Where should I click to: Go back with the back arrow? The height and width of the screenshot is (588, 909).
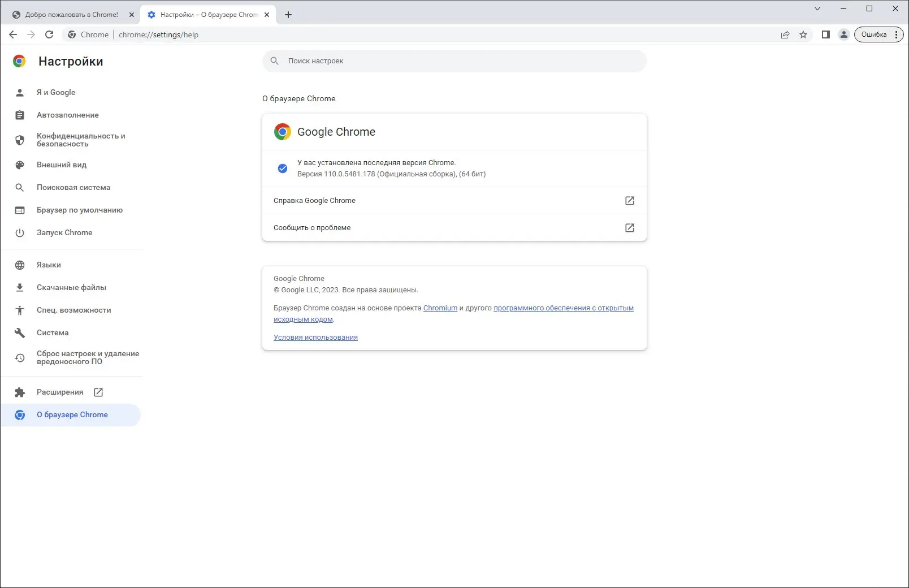[x=13, y=34]
